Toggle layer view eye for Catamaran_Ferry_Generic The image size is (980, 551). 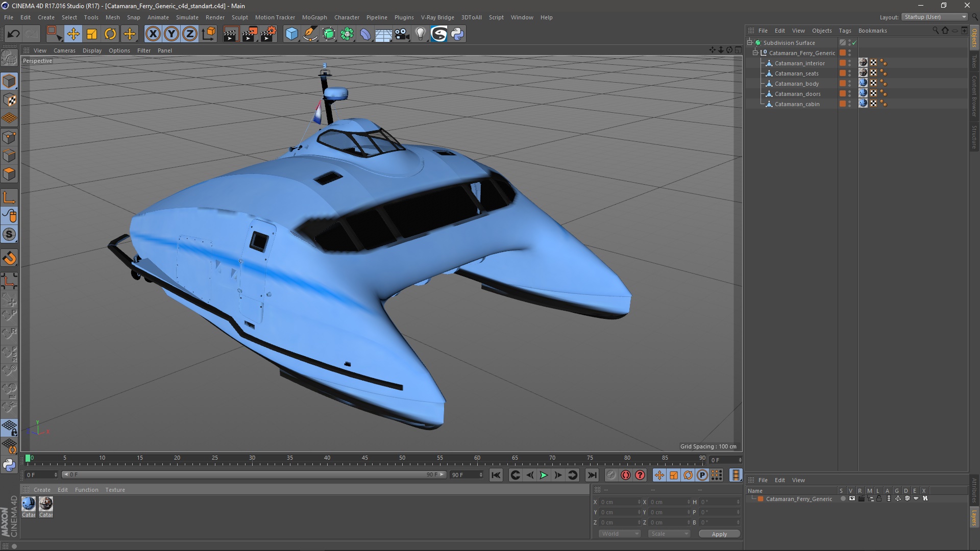pyautogui.click(x=852, y=498)
